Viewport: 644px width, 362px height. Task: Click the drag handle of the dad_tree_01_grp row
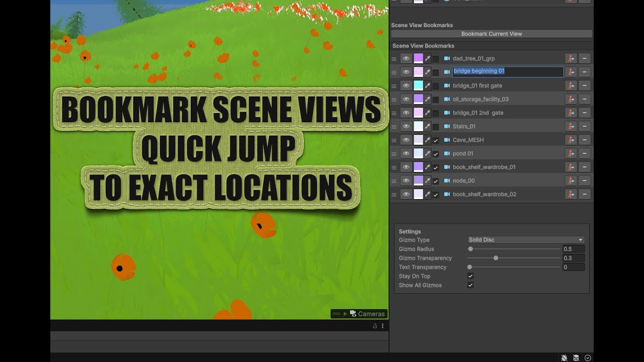click(394, 58)
